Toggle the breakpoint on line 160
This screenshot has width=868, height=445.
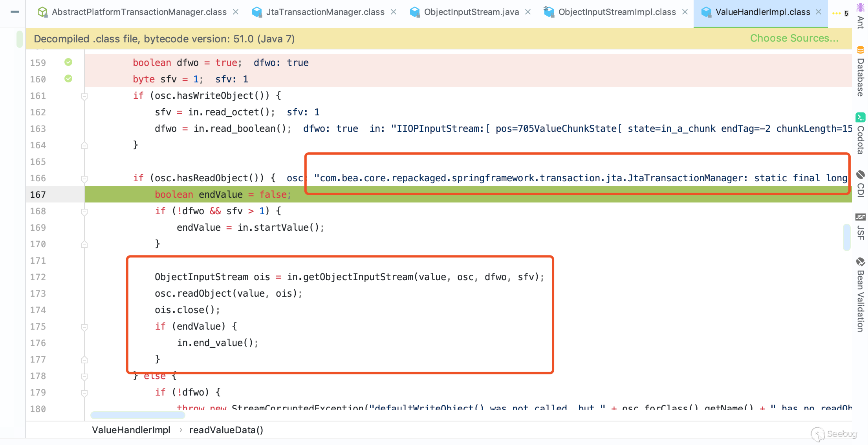(x=68, y=79)
